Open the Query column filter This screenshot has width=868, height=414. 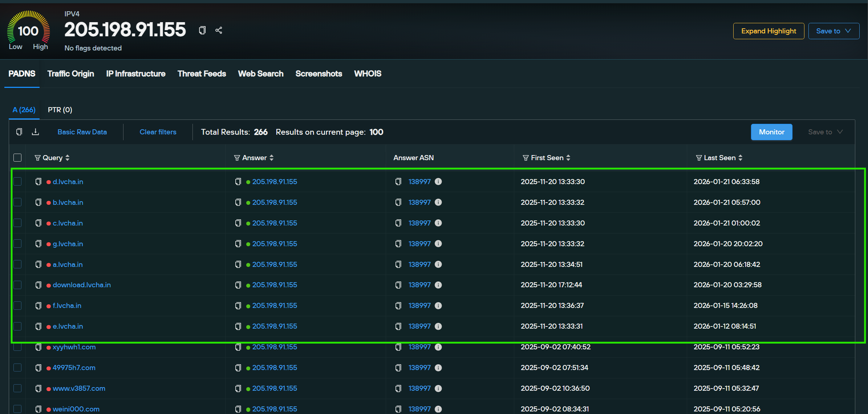tap(37, 158)
